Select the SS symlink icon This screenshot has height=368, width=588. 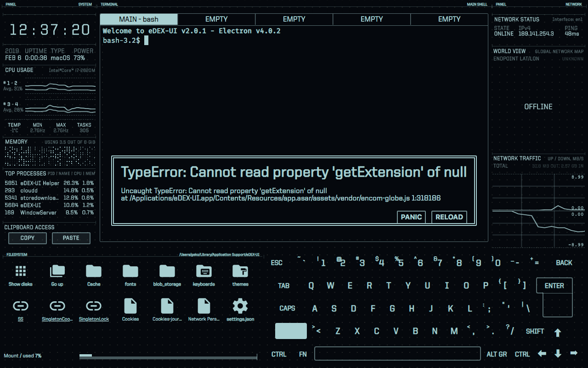(21, 306)
